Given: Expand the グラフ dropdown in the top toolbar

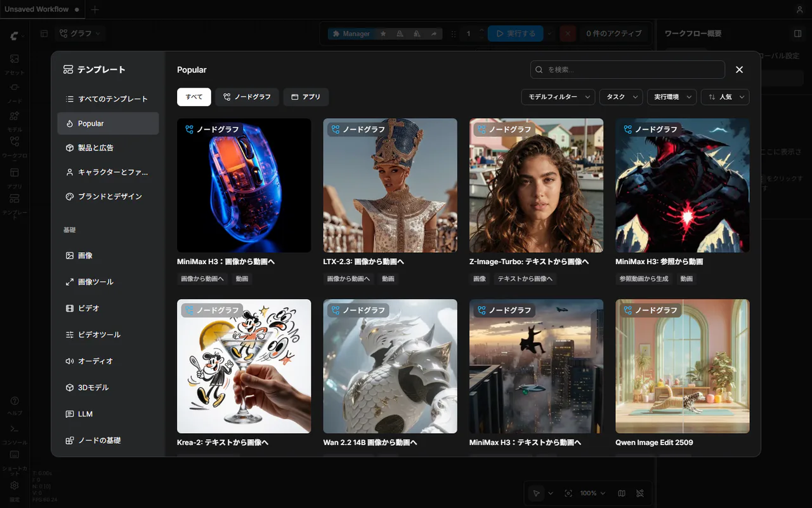Looking at the screenshot, I should click(x=81, y=34).
